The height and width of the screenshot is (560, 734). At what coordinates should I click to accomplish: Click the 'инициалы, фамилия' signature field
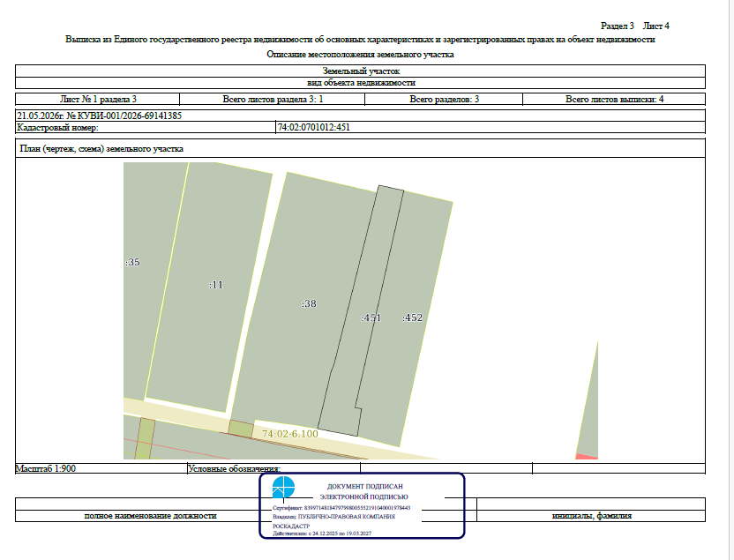pos(592,516)
